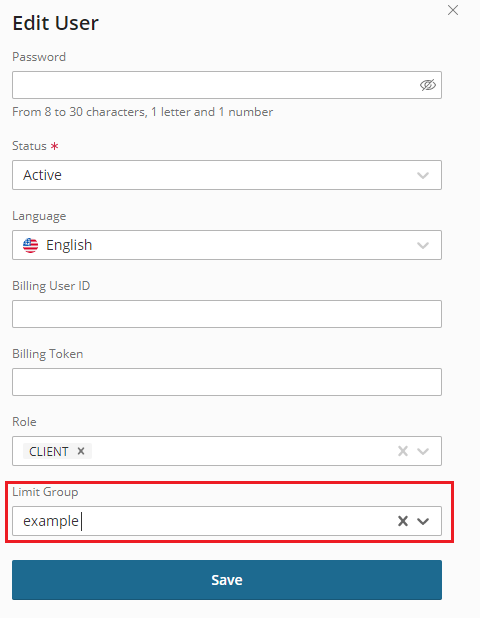Clear the Limit Group value
480x618 pixels.
point(402,521)
